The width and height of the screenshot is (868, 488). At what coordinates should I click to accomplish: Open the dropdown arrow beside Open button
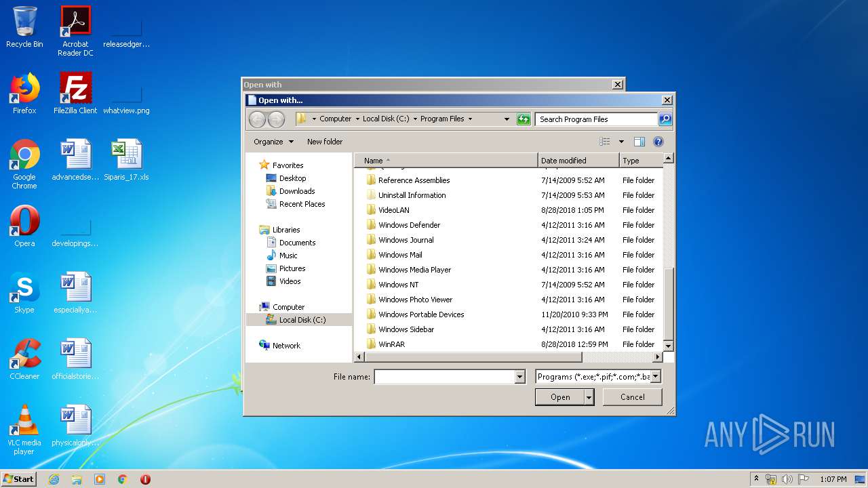(x=589, y=397)
